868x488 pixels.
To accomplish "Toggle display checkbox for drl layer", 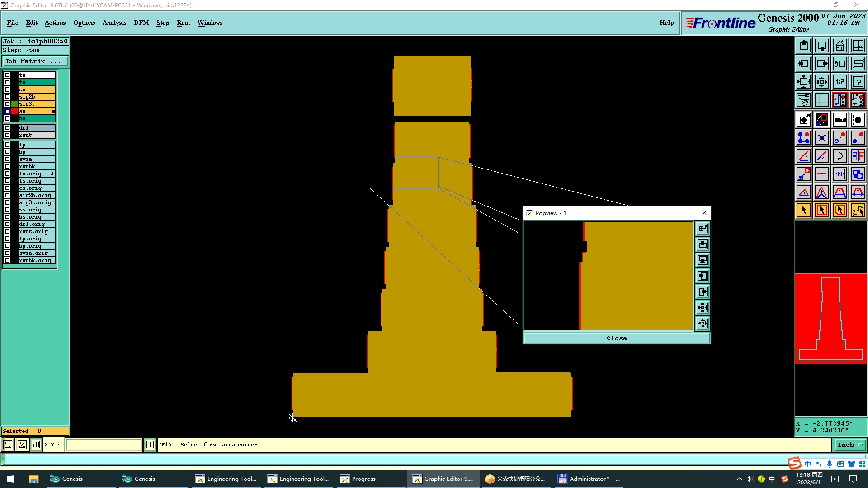I will pyautogui.click(x=7, y=128).
